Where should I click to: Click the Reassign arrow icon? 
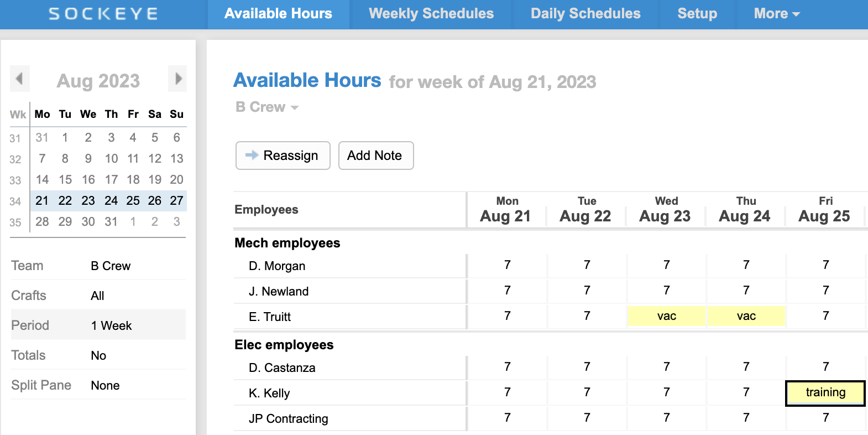point(250,156)
